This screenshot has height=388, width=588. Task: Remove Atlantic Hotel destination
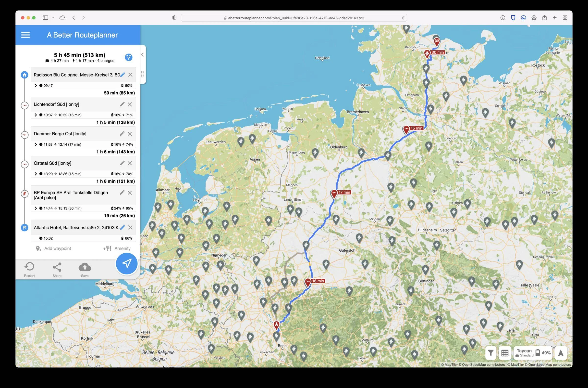[x=130, y=227]
